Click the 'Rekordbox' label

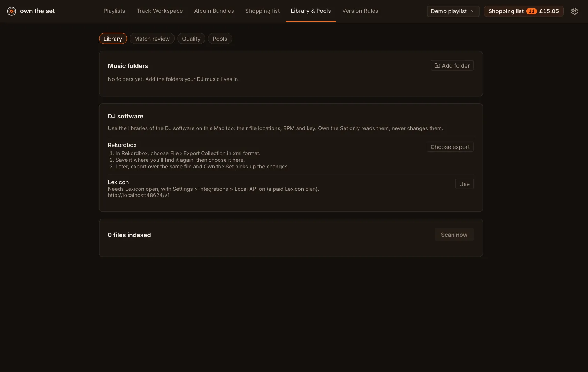(122, 145)
